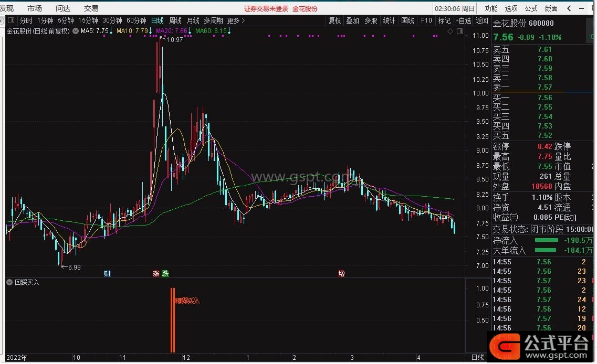Expand the 更多 periods list
The height and width of the screenshot is (364, 597).
pos(236,20)
